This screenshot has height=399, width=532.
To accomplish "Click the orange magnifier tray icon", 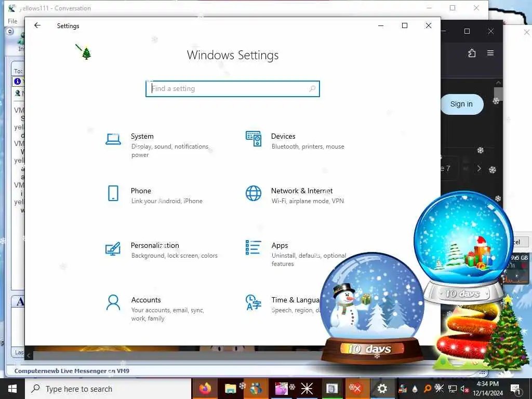I will click(428, 389).
